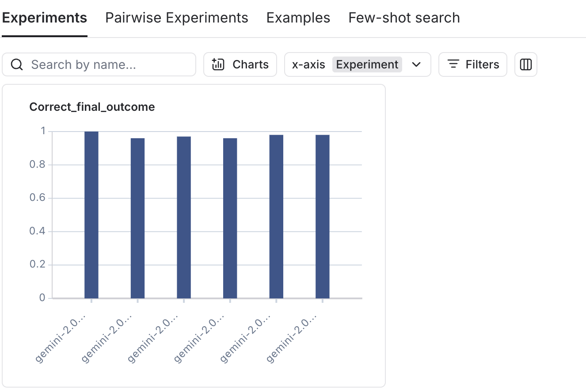Open the Pairwise Experiments tab

[x=177, y=18]
